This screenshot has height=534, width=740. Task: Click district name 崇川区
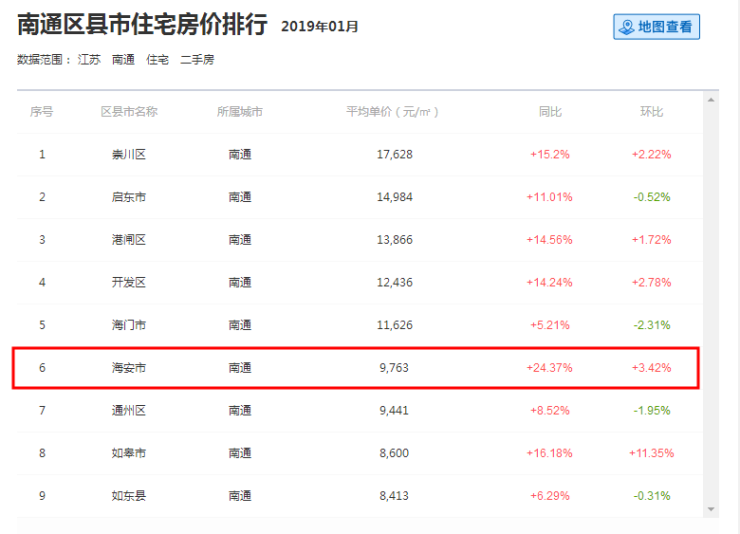coord(129,154)
